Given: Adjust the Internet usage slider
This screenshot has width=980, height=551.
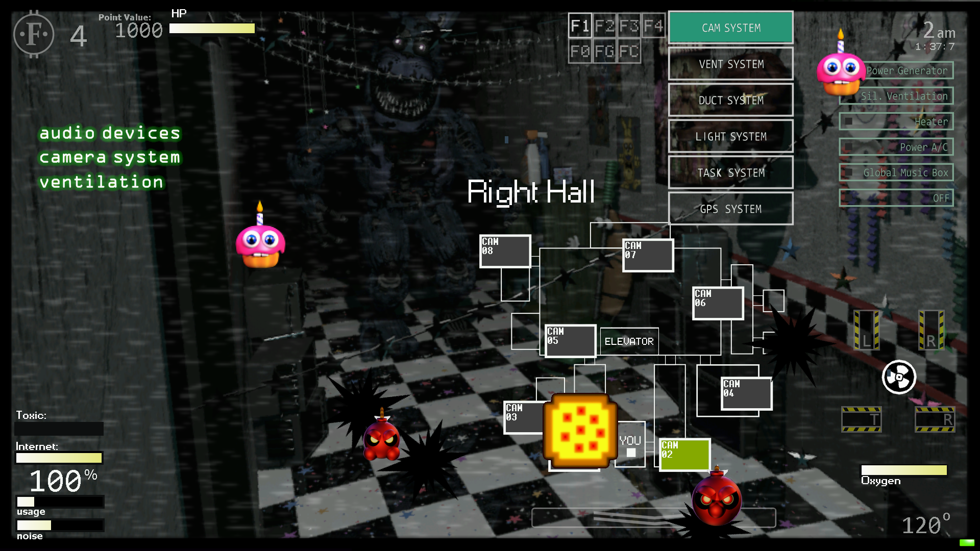Looking at the screenshot, I should [59, 458].
